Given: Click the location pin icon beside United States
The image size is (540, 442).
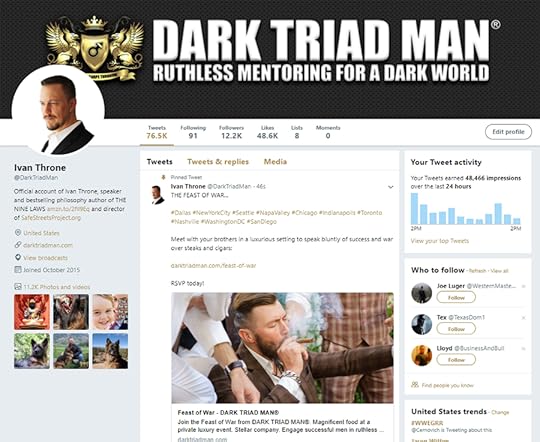Looking at the screenshot, I should click(18, 233).
